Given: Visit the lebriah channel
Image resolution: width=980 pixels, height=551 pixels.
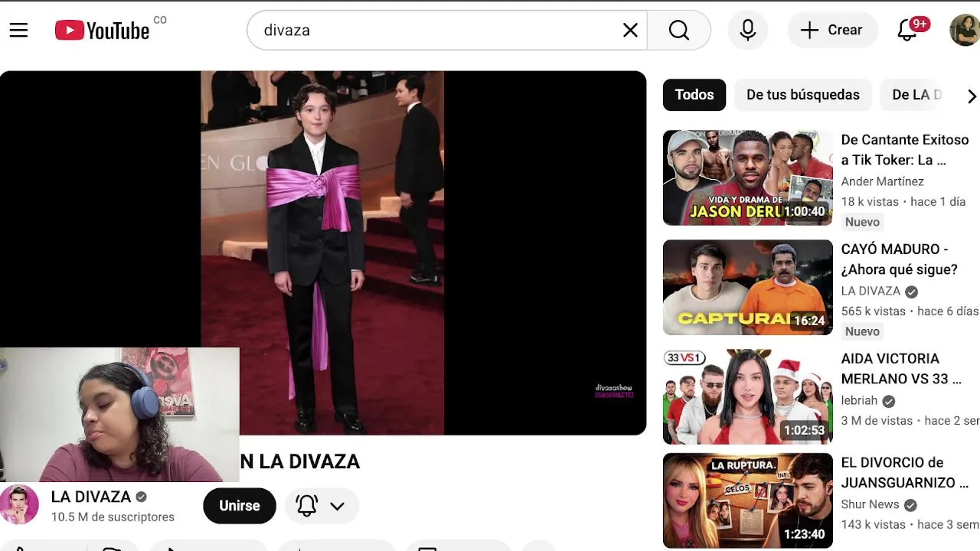Looking at the screenshot, I should [x=859, y=400].
